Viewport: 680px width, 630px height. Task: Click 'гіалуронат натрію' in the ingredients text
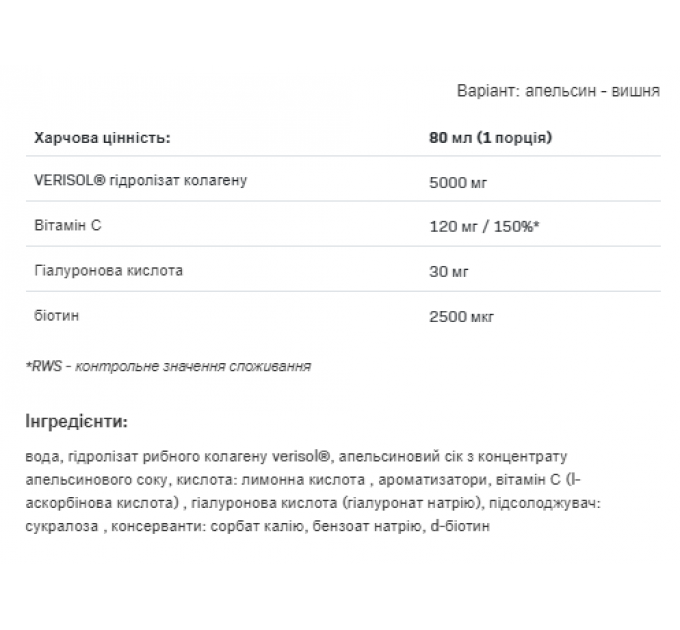411,503
